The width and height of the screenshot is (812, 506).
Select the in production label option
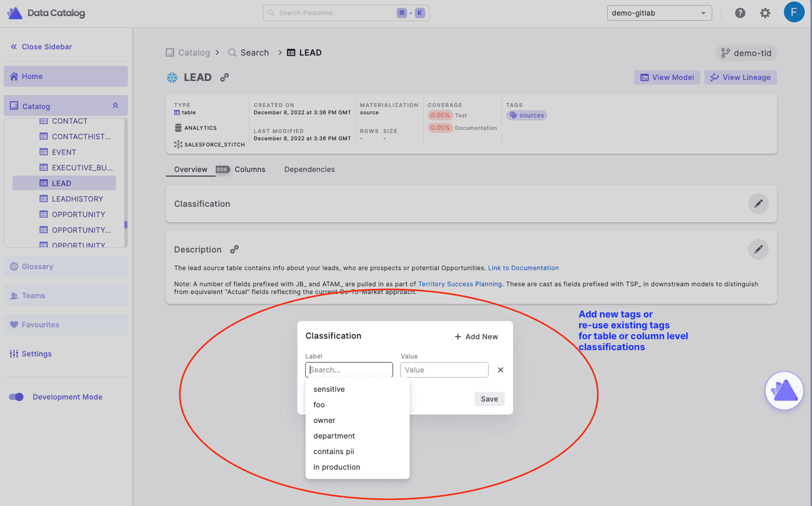pos(358,467)
